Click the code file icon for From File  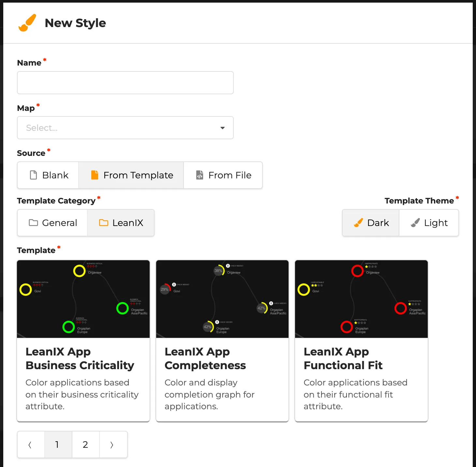tap(200, 175)
